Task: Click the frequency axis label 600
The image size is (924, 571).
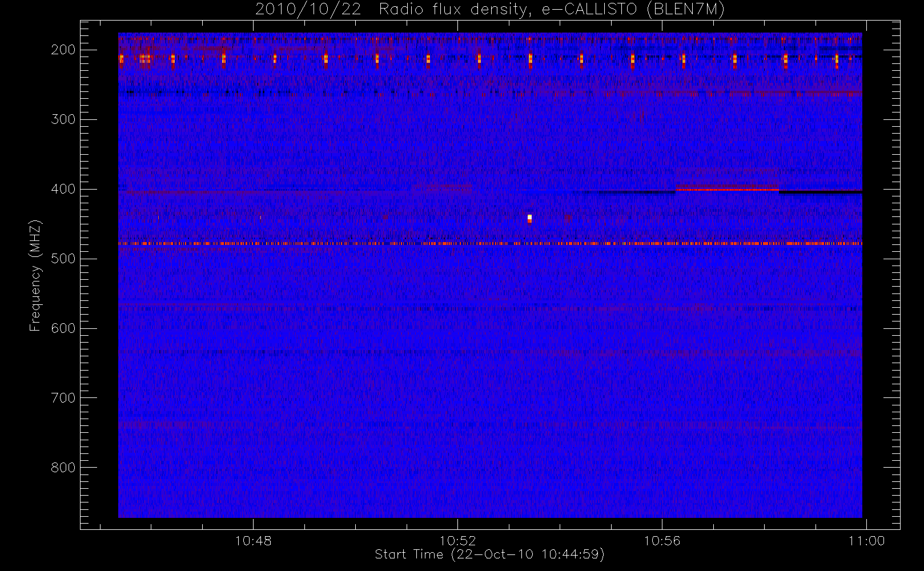Action: (x=63, y=328)
